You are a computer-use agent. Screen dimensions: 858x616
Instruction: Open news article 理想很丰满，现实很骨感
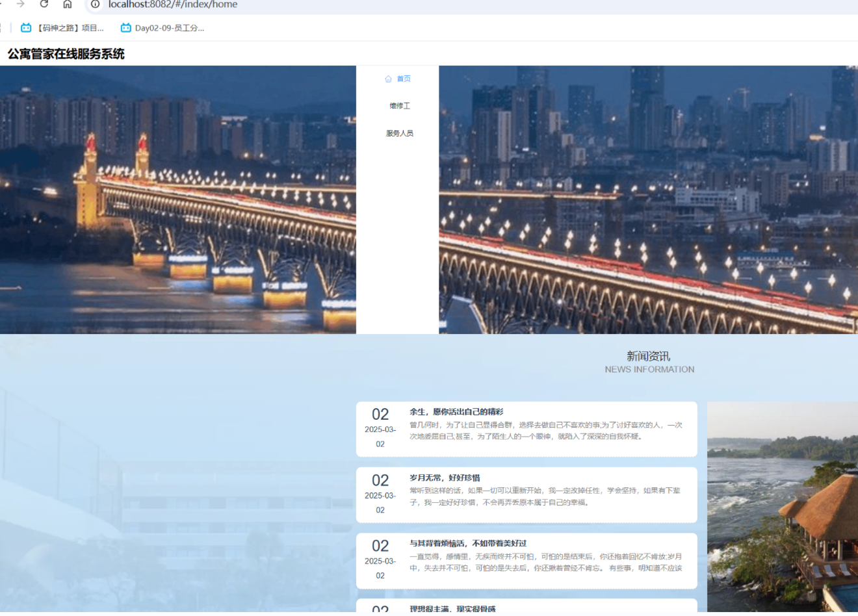452,609
